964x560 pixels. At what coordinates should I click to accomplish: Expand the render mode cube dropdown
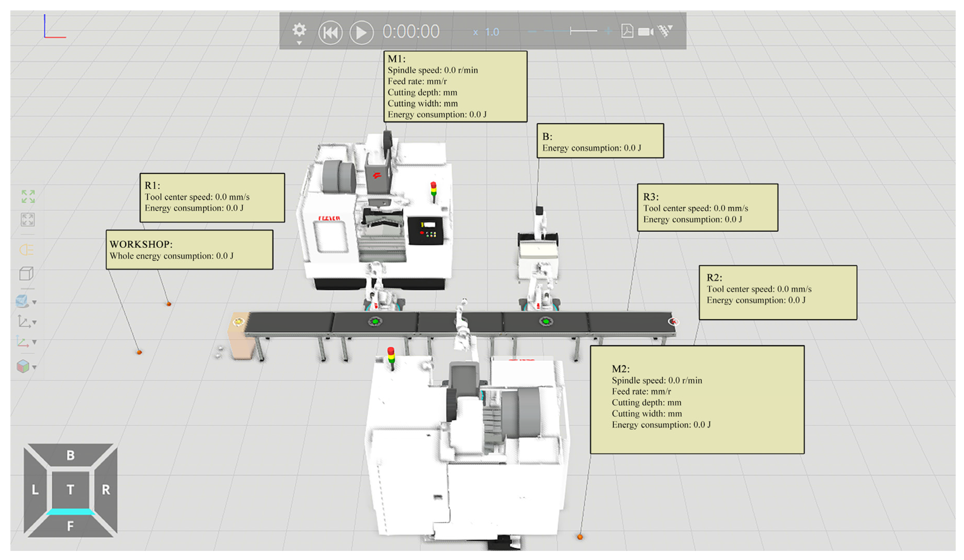tap(35, 302)
